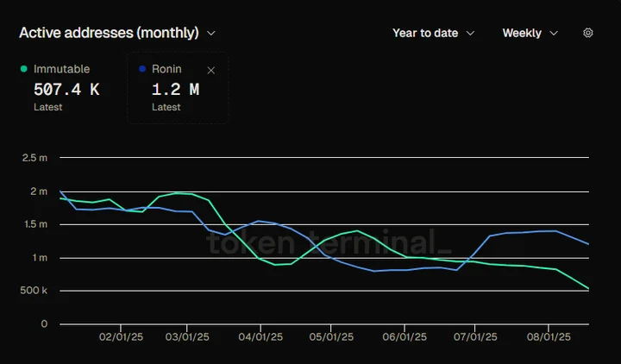Select the Immutable legend label
This screenshot has width=621, height=364.
point(62,69)
